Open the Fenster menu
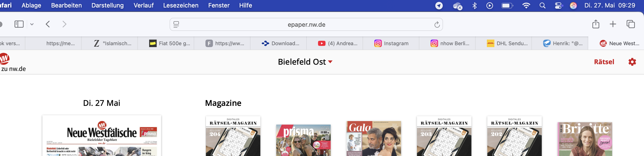644x156 pixels. 219,5
